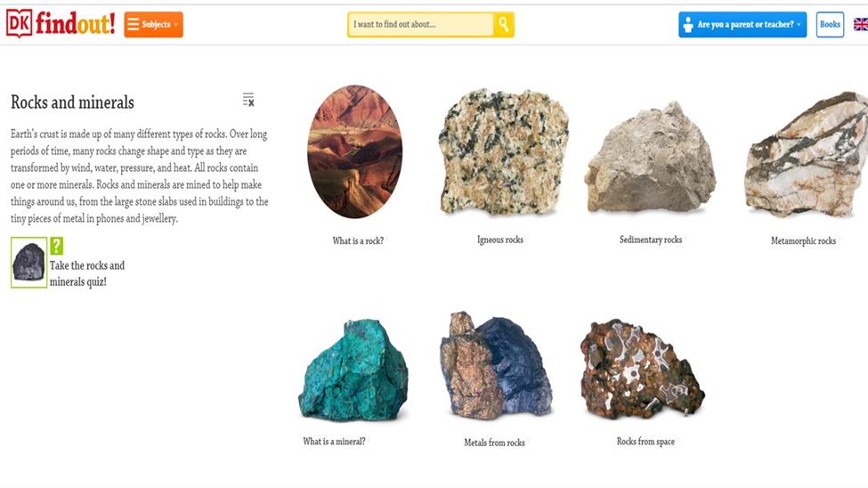Click the DK findout! logo
Viewport: 868px width, 488px height.
[x=61, y=24]
